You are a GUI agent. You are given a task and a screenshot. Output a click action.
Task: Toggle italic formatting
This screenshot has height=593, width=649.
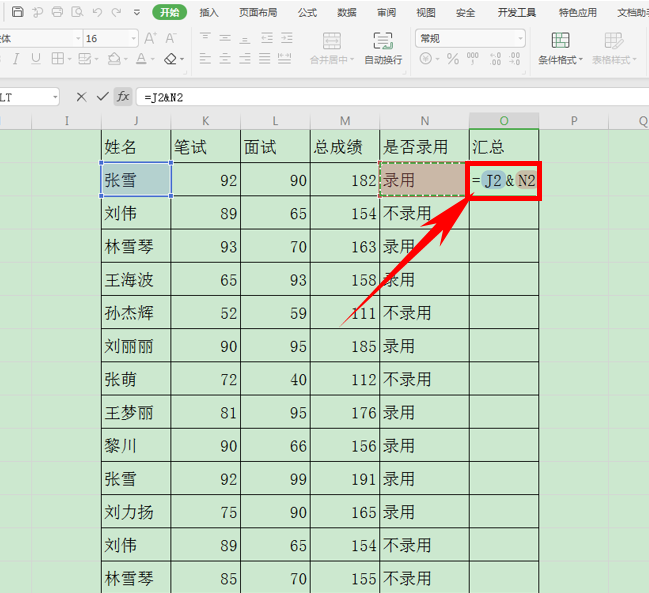pyautogui.click(x=16, y=59)
